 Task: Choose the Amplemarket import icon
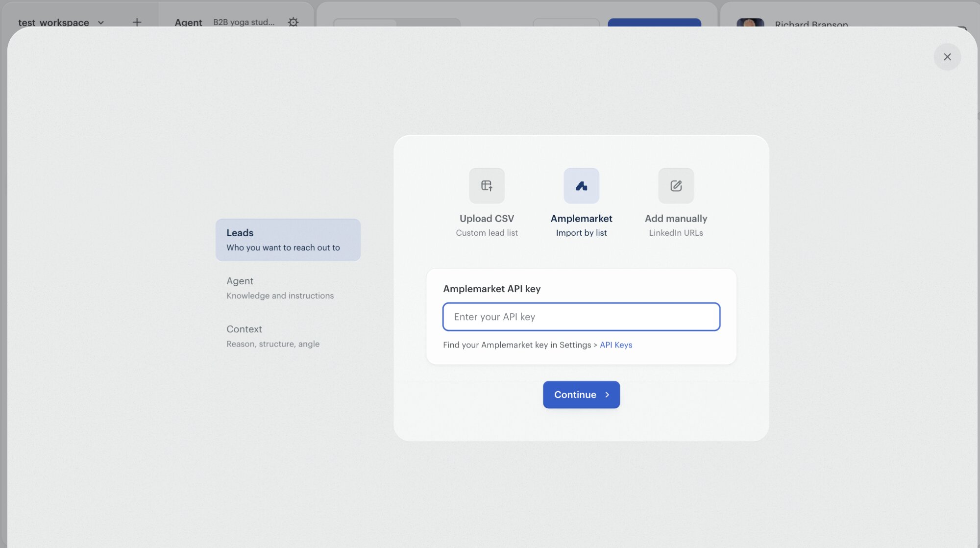point(581,186)
